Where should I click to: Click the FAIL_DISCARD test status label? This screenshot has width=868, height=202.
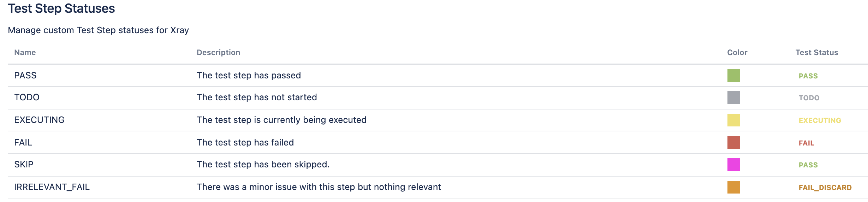[x=825, y=188]
